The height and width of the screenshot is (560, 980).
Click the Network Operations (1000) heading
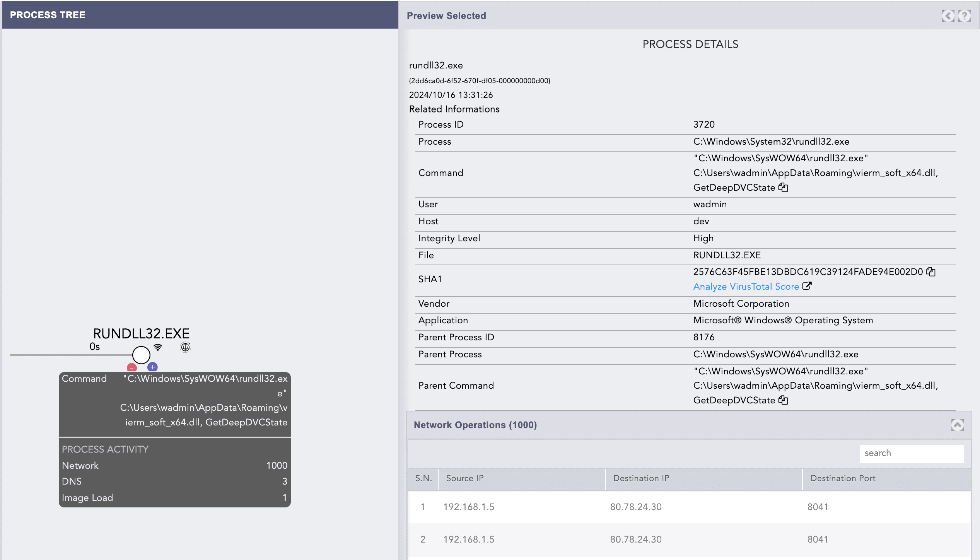click(x=475, y=425)
